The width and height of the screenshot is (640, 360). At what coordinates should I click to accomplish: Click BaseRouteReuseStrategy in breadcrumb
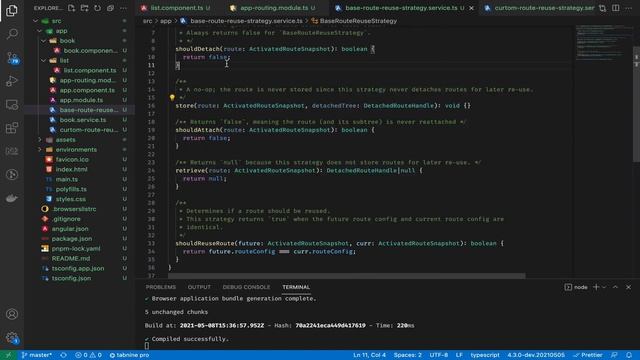(358, 21)
